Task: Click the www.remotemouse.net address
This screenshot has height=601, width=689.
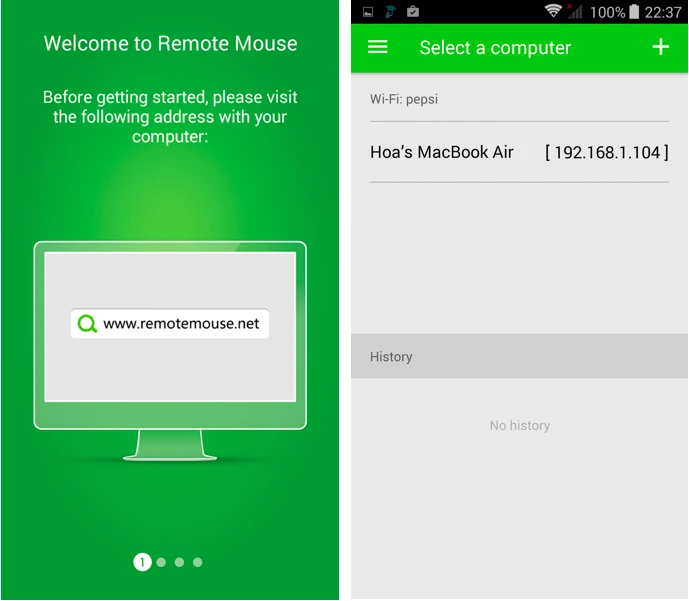Action: [181, 323]
